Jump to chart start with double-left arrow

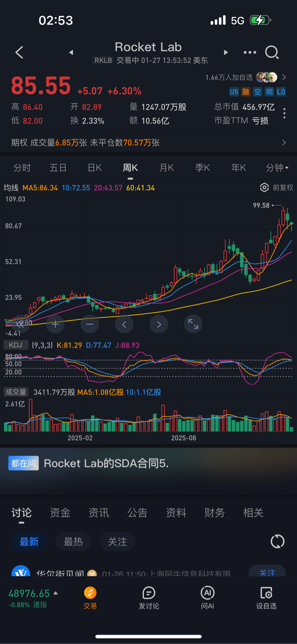(20, 324)
